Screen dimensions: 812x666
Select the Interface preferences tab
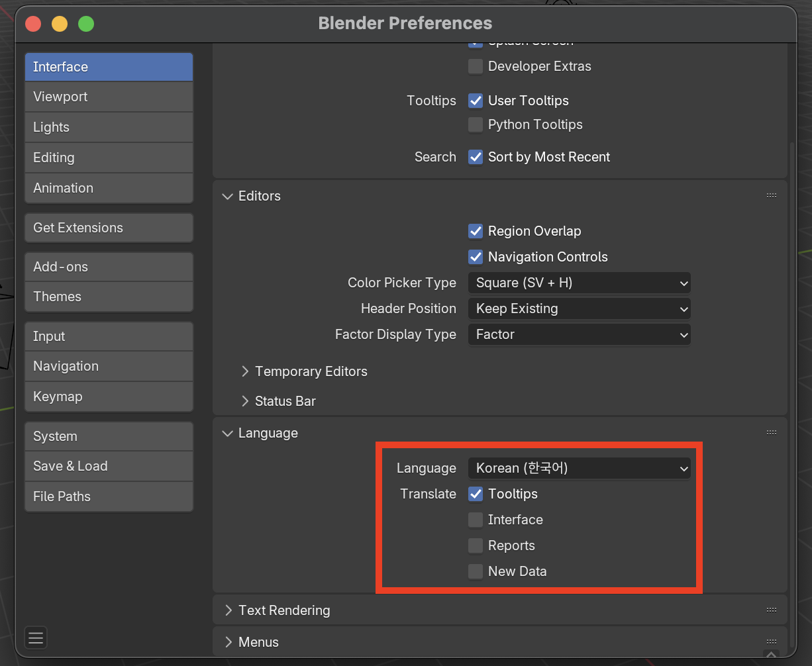109,67
